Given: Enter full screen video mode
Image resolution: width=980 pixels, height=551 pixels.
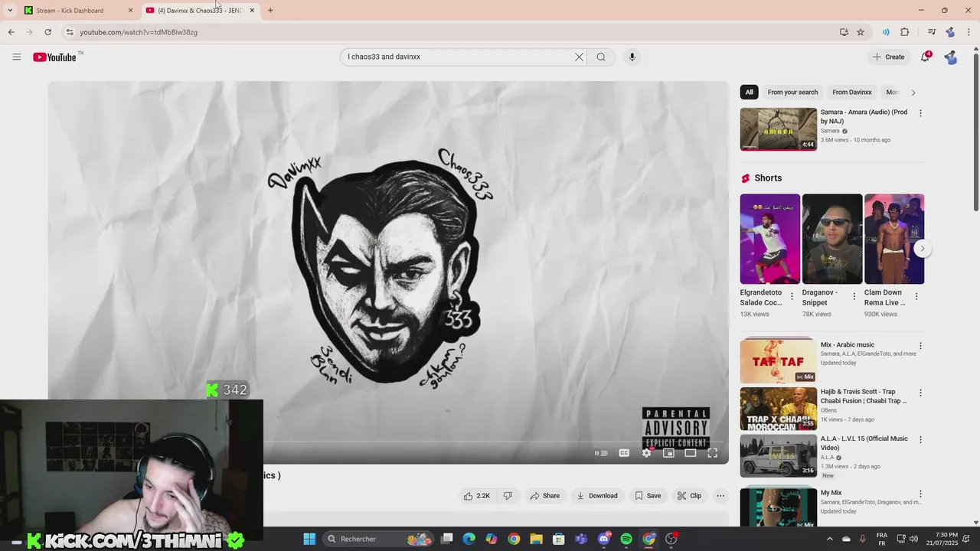Looking at the screenshot, I should pyautogui.click(x=712, y=453).
